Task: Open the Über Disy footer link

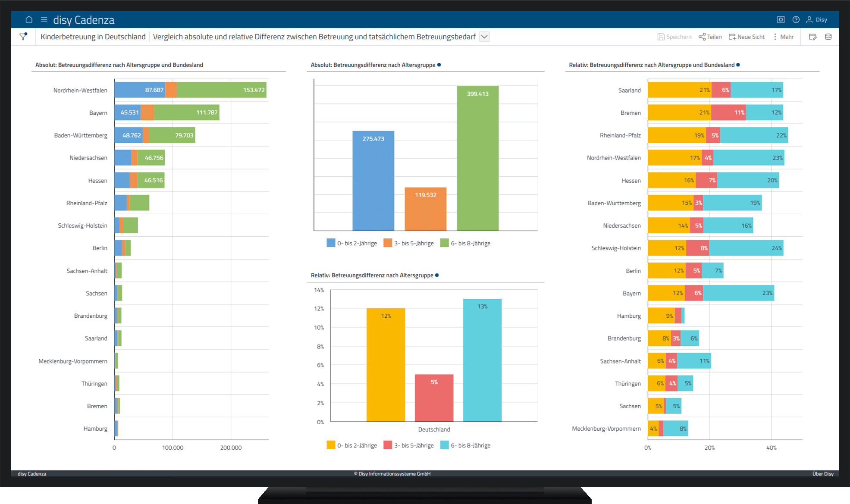Action: [823, 473]
